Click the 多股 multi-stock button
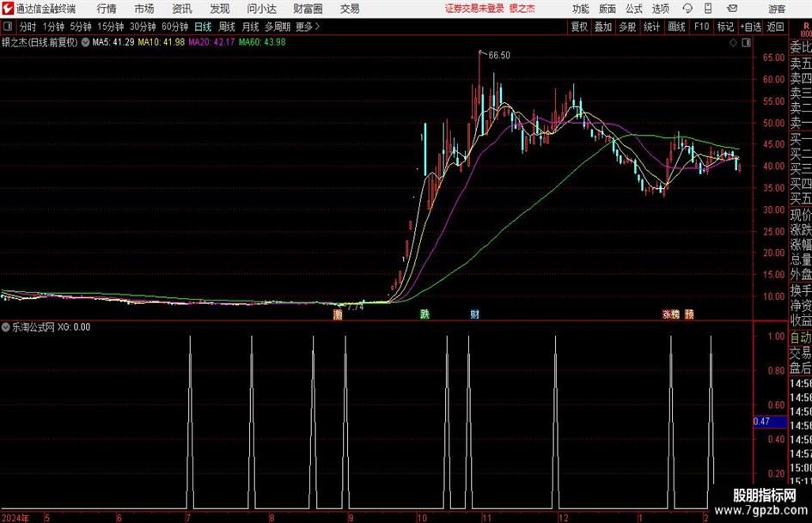Viewport: 812px width, 523px height. coord(627,27)
